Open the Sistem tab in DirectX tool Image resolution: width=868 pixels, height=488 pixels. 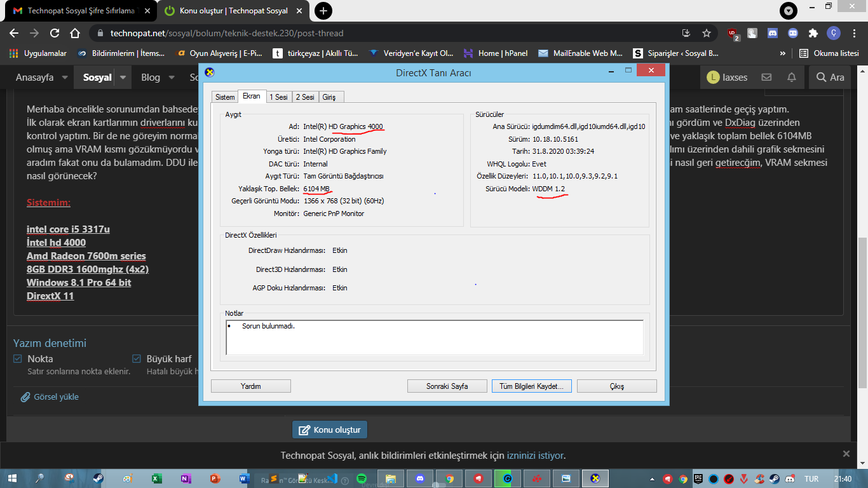(x=225, y=97)
